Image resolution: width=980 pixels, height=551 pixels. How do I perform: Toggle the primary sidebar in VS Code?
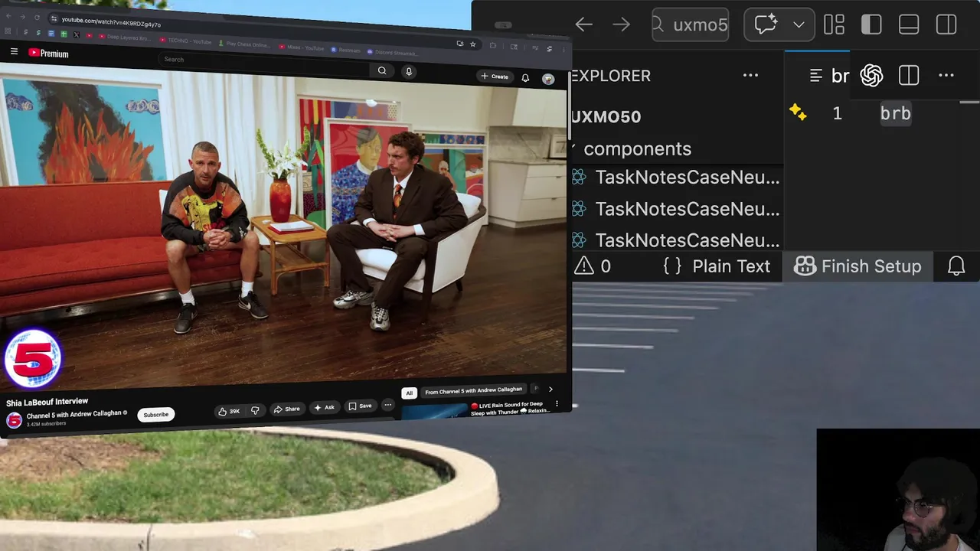click(x=871, y=24)
